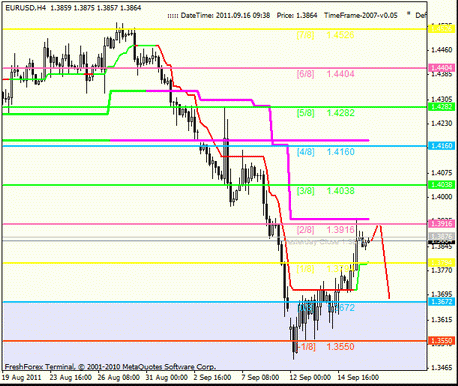Select the 1.3916 value beside [2/8]
Viewport: 458px width, 386px height.
[340, 230]
